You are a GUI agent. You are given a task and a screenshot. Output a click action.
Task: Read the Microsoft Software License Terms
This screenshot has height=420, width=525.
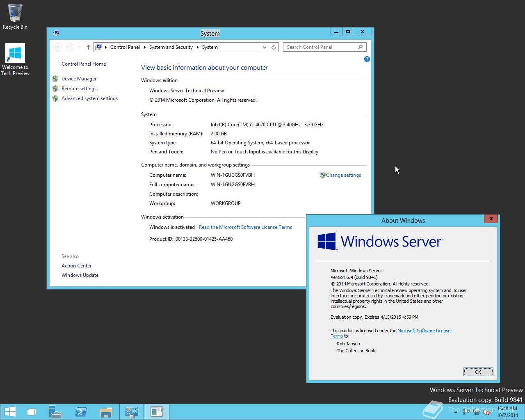pos(245,227)
